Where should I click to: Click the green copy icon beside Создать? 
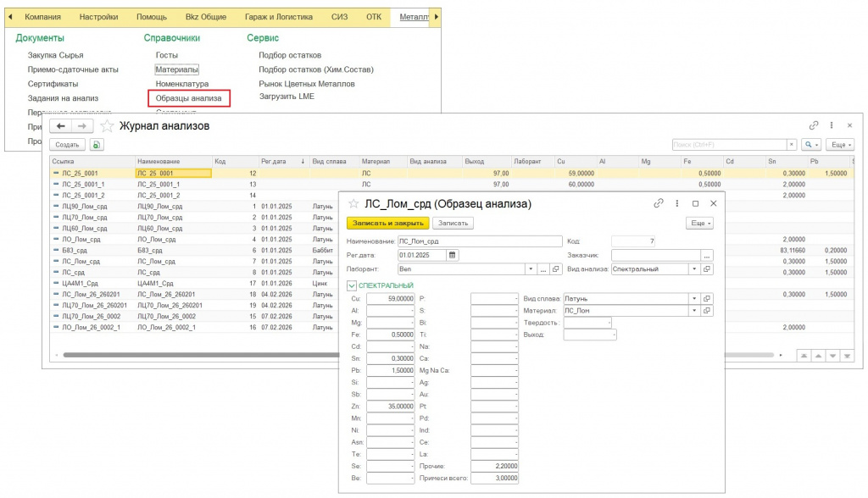[x=97, y=145]
